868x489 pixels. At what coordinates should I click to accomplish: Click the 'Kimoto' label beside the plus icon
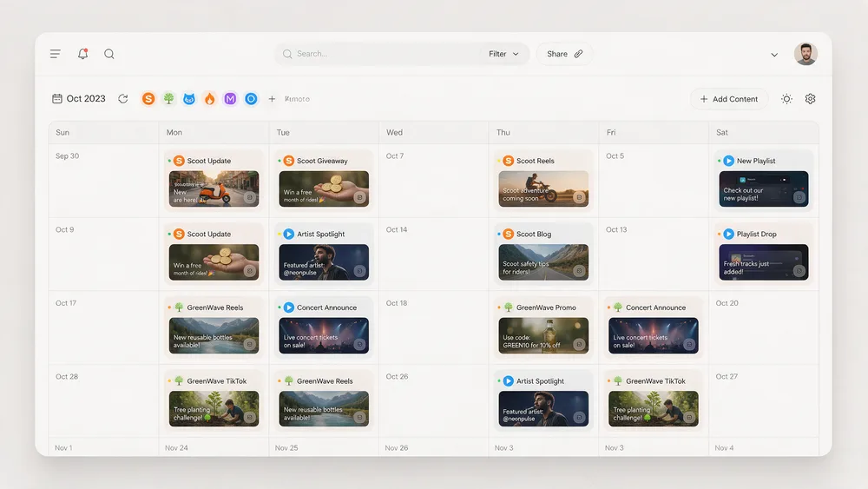(297, 98)
